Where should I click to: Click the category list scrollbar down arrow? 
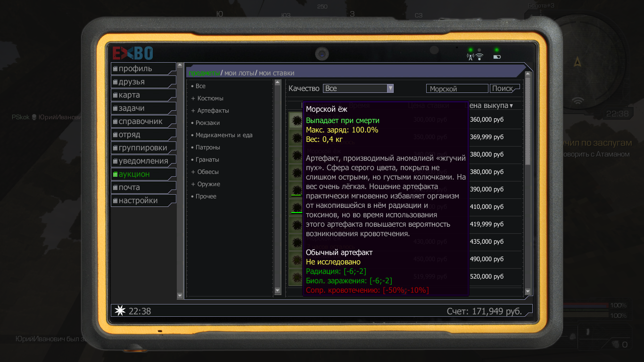click(x=277, y=291)
